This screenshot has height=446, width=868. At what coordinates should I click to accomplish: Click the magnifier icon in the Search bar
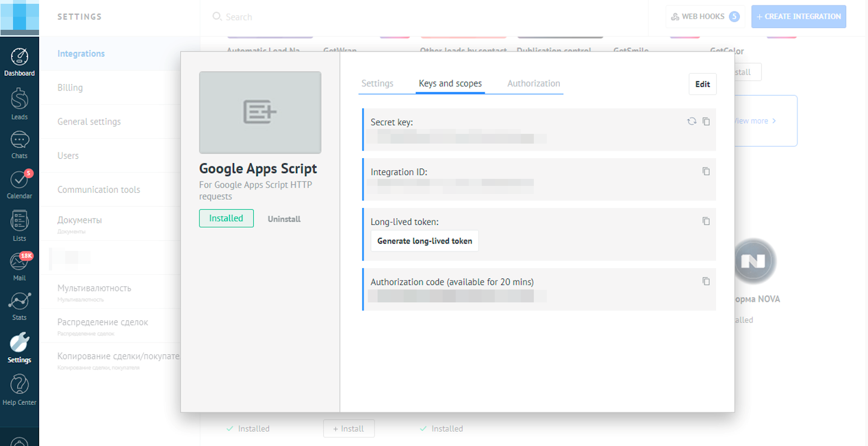(x=217, y=17)
